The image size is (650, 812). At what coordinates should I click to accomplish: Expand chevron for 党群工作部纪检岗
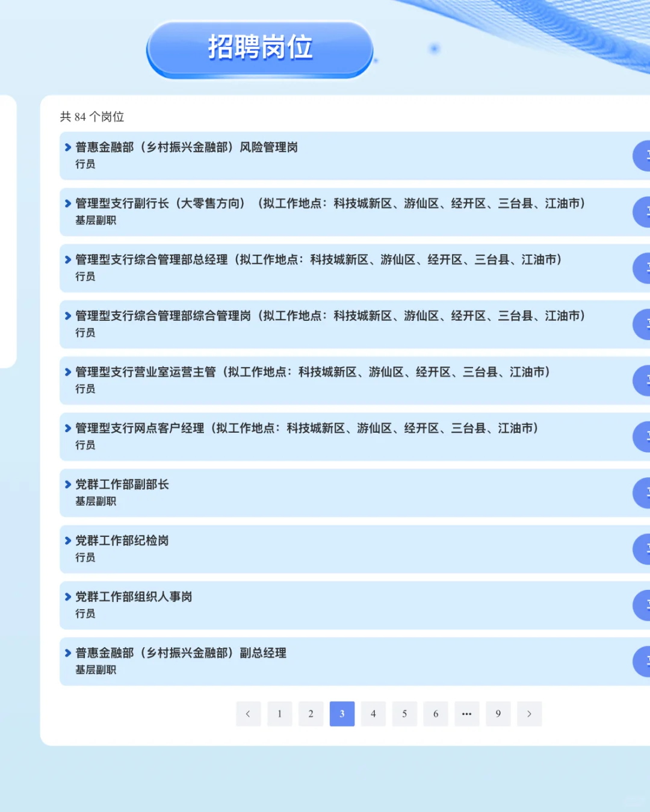coord(68,541)
